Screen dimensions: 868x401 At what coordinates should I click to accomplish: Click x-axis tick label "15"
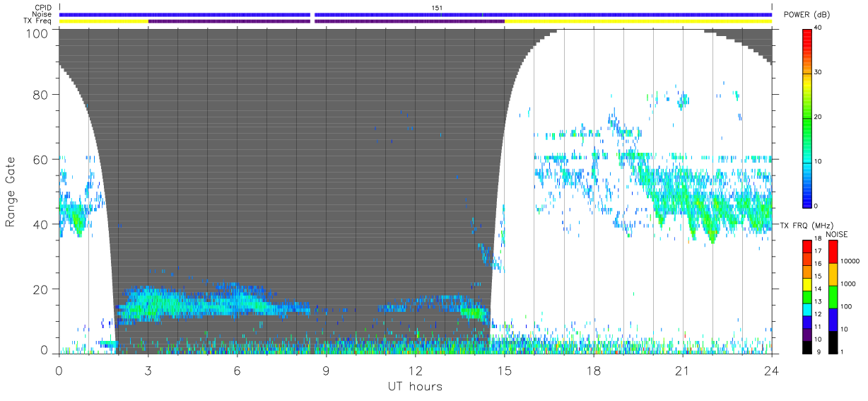504,370
